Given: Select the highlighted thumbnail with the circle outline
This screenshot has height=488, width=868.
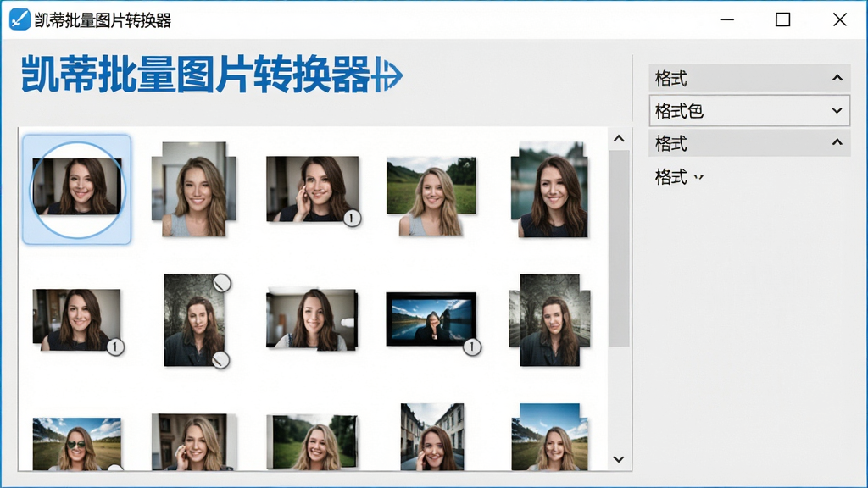Looking at the screenshot, I should [x=77, y=189].
